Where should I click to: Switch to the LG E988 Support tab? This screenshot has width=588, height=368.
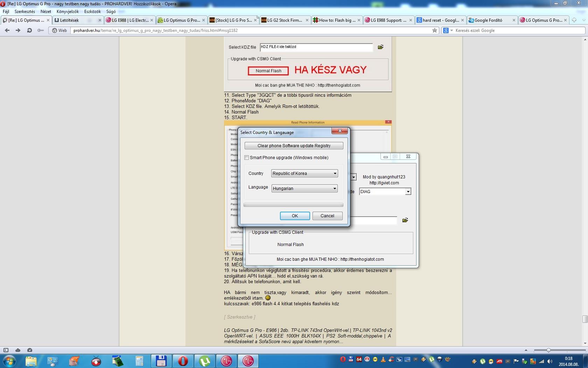pos(389,20)
